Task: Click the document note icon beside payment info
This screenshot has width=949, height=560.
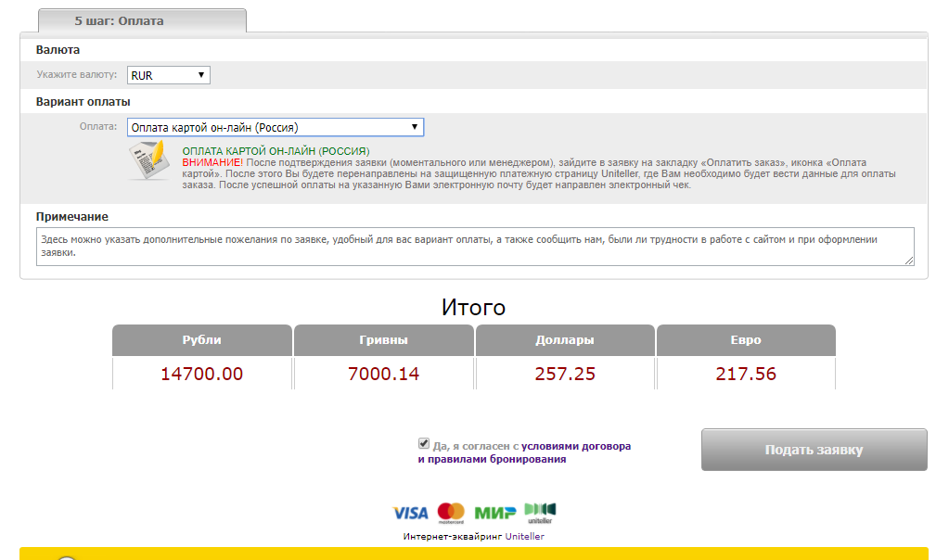Action: point(148,159)
